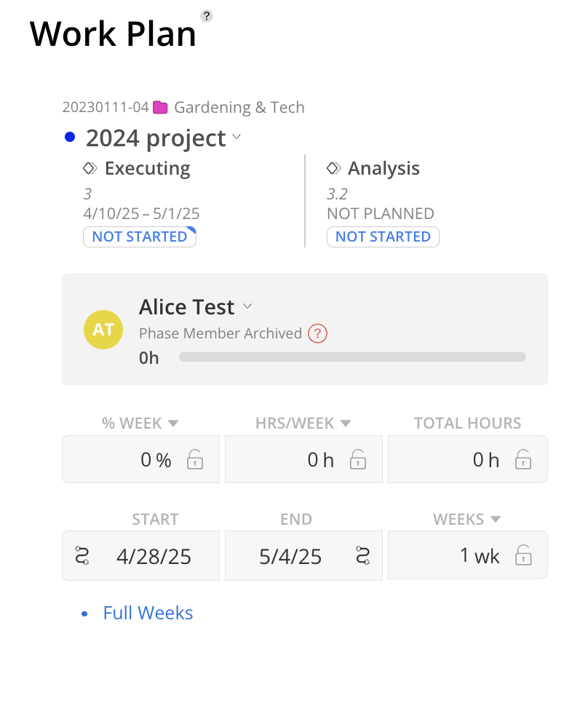Click the 0h hours progress bar
The width and height of the screenshot is (588, 719).
[352, 357]
